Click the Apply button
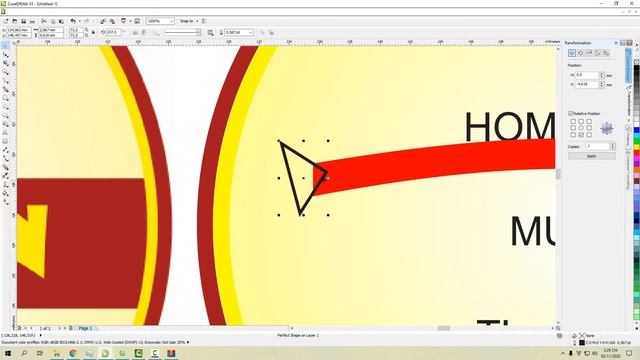The height and width of the screenshot is (360, 640). coord(591,156)
